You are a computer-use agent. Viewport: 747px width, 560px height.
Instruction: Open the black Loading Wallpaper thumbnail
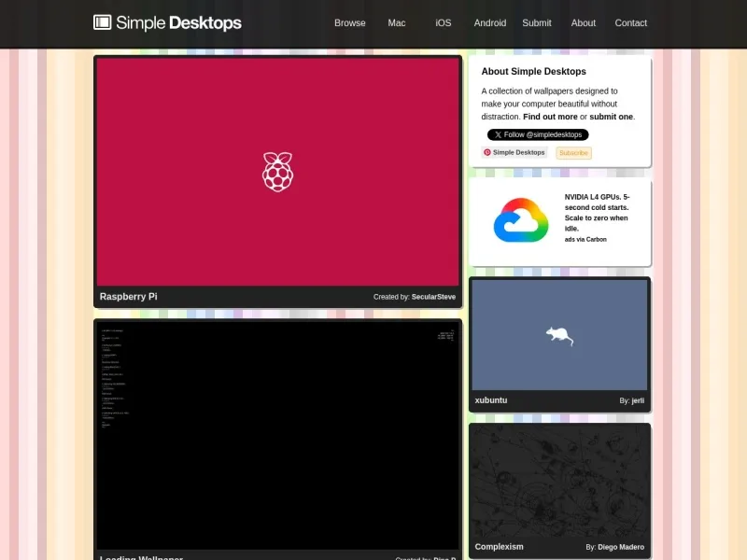(x=277, y=436)
